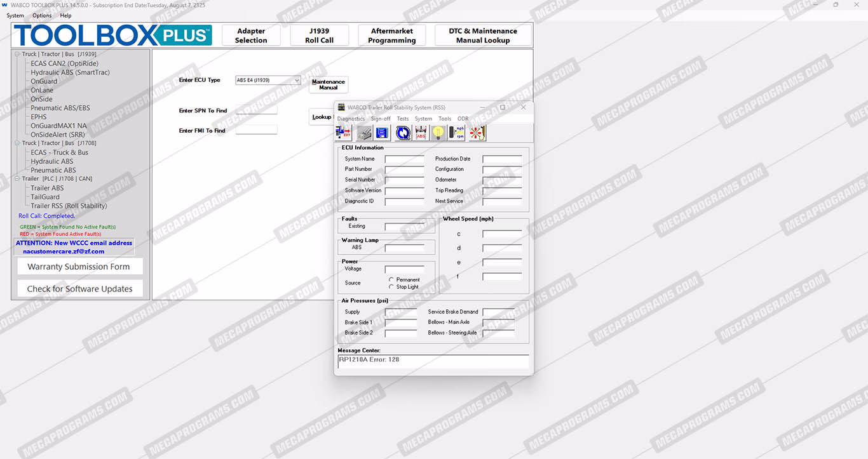Click DTC & Maintenance Manual Lookup button
The height and width of the screenshot is (459, 868).
(x=483, y=36)
